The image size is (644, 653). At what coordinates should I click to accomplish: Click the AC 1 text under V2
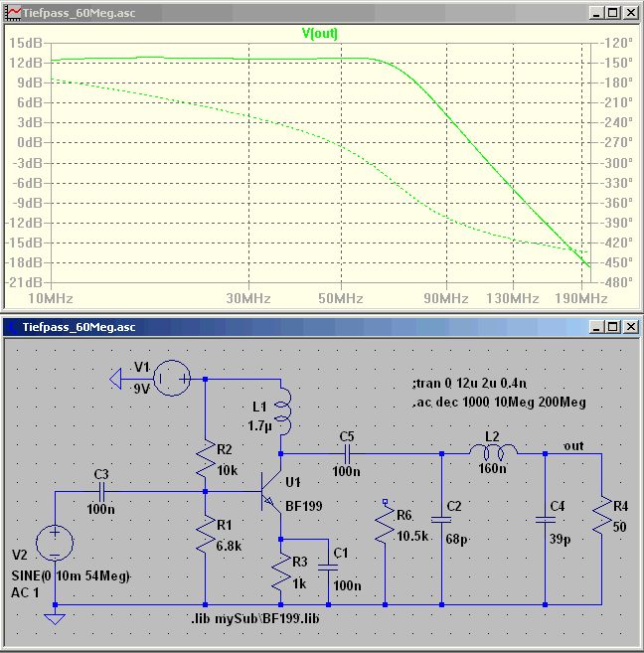tap(25, 592)
